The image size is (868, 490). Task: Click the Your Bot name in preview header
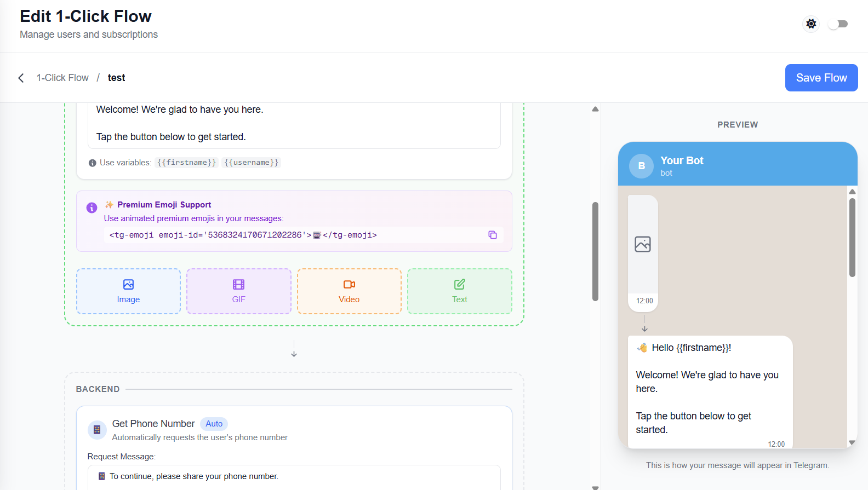click(x=682, y=160)
